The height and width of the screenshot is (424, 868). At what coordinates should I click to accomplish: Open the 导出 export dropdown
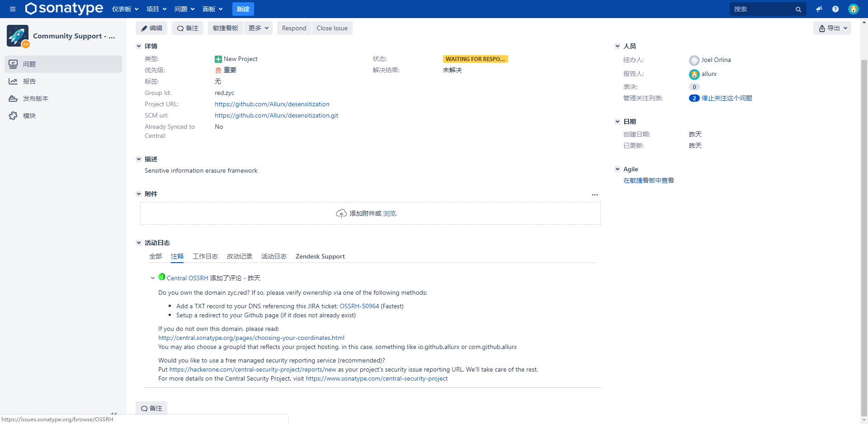[x=832, y=28]
